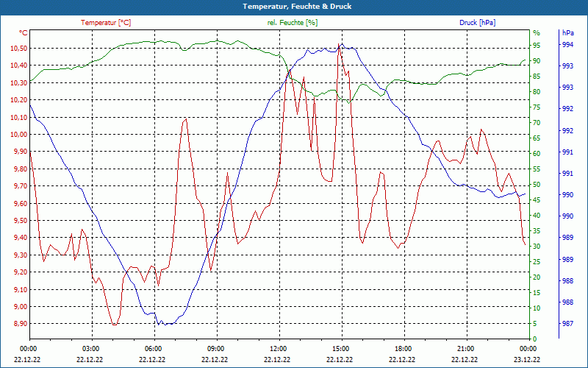588x368 pixels.
Task: Click the '9,70' temperature axis value
Action: (x=21, y=186)
